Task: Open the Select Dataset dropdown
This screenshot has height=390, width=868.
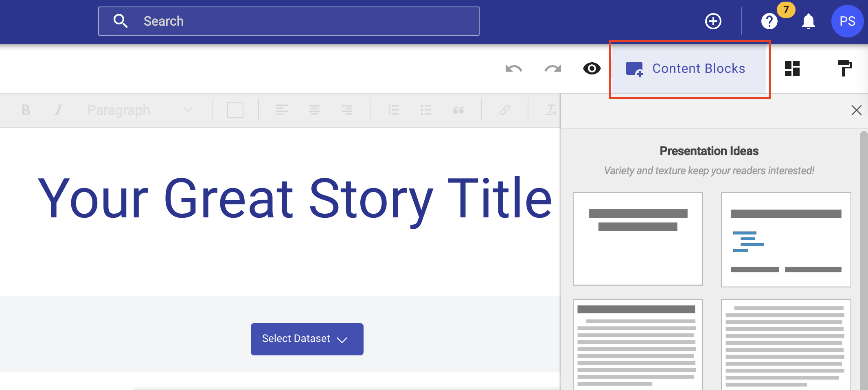Action: coord(307,339)
